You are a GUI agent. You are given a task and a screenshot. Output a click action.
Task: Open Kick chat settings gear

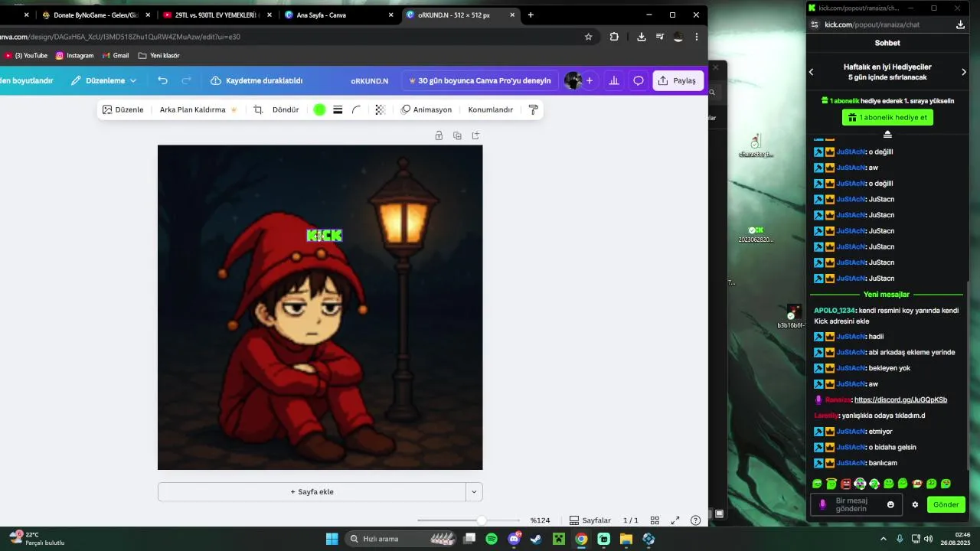(915, 505)
